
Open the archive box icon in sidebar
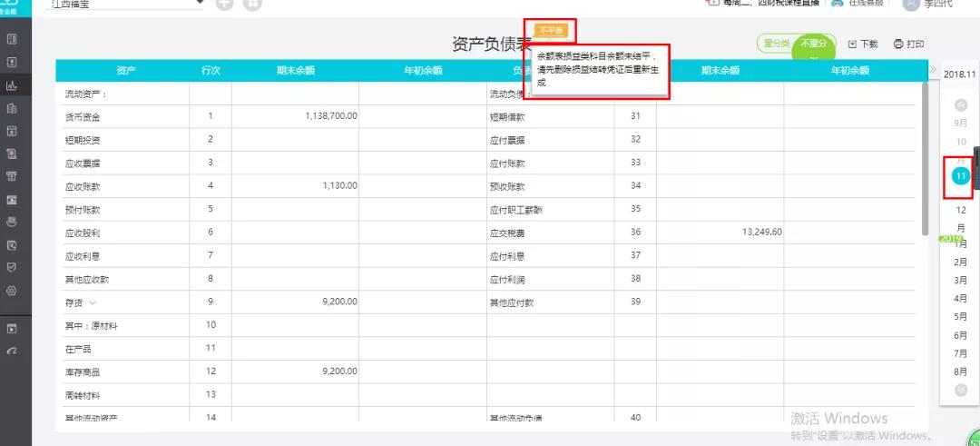click(x=11, y=177)
